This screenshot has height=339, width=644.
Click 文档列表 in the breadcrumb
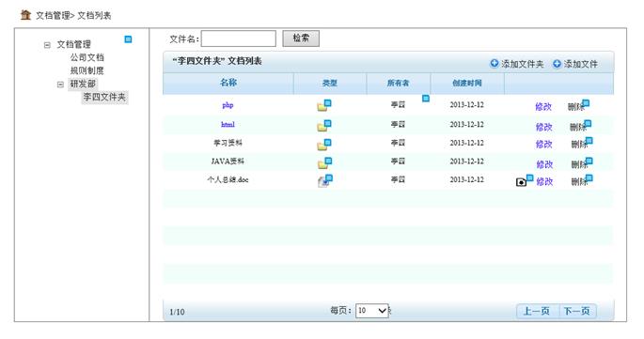pos(94,16)
